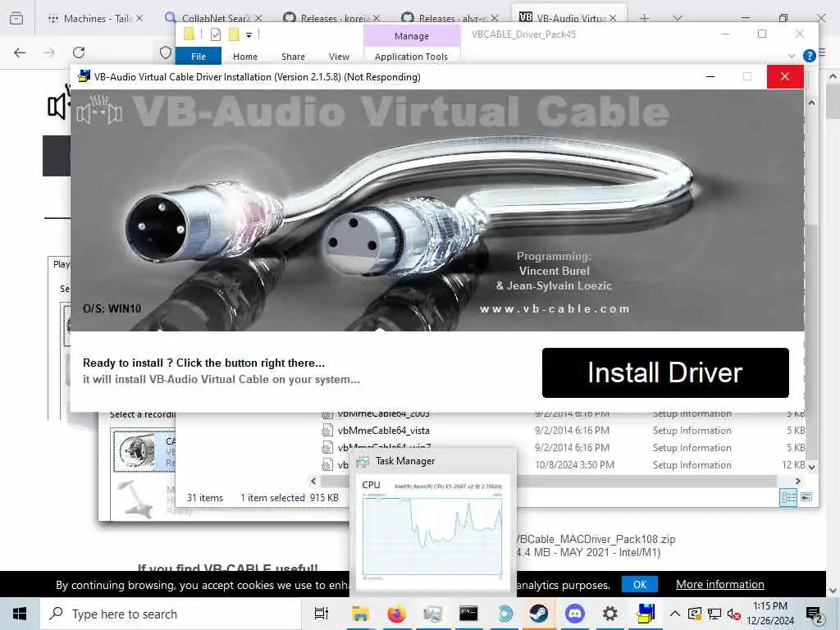Click the browser page scrollbar up arrow
This screenshot has width=840, height=630.
click(x=833, y=76)
